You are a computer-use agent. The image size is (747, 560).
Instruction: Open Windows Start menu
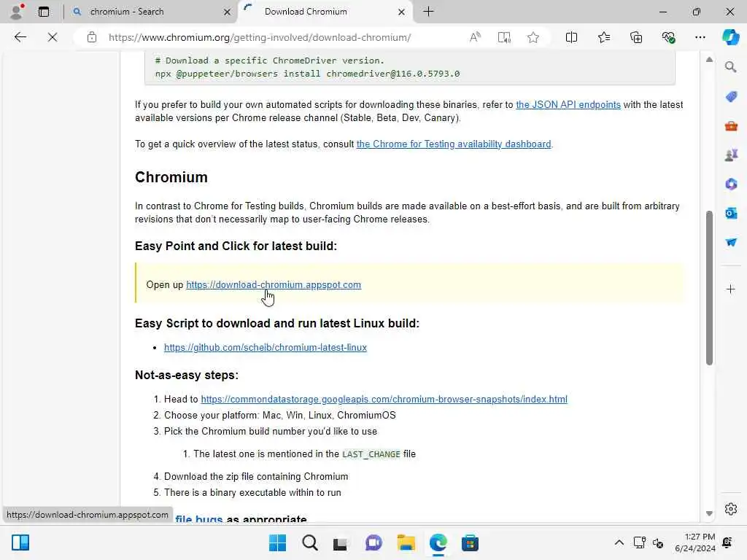click(x=277, y=542)
